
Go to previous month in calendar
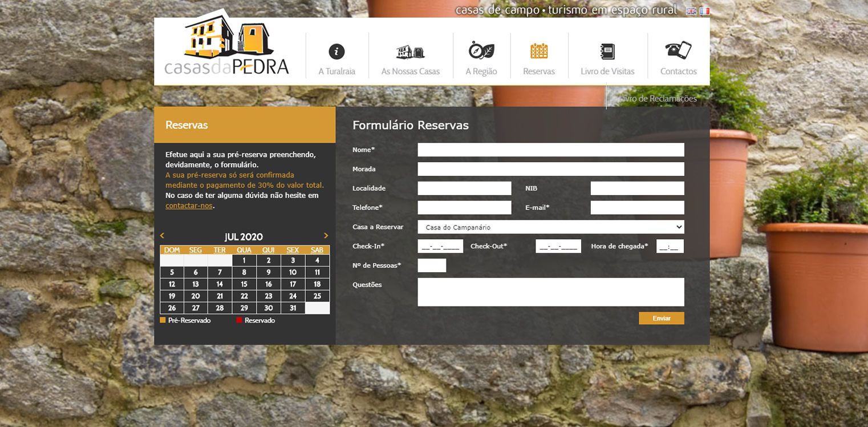click(163, 235)
